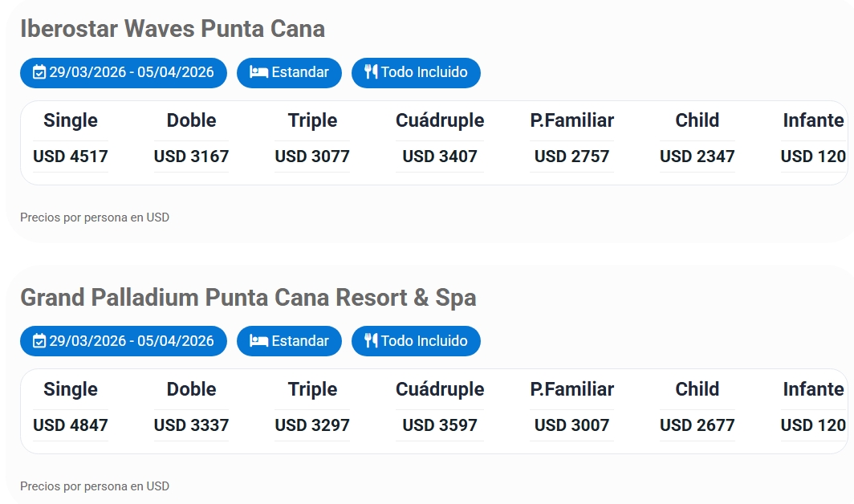This screenshot has height=504, width=854.
Task: Select Grand Palladium Cuádruple price USD 3597
Action: (x=440, y=425)
